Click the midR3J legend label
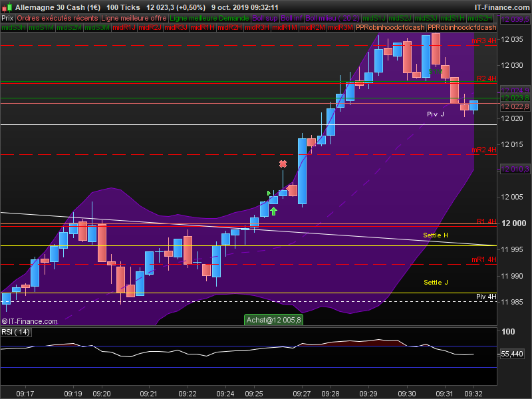The image size is (532, 399). 176,27
